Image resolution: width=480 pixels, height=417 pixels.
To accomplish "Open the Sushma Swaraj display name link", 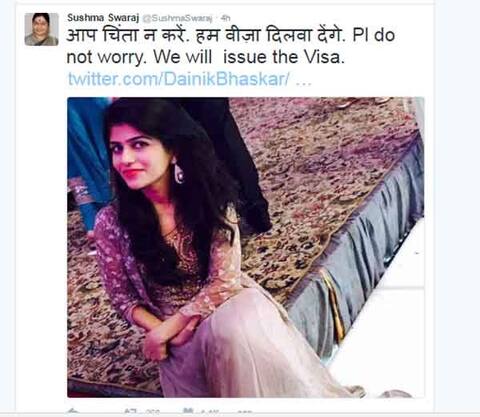I will (x=103, y=17).
